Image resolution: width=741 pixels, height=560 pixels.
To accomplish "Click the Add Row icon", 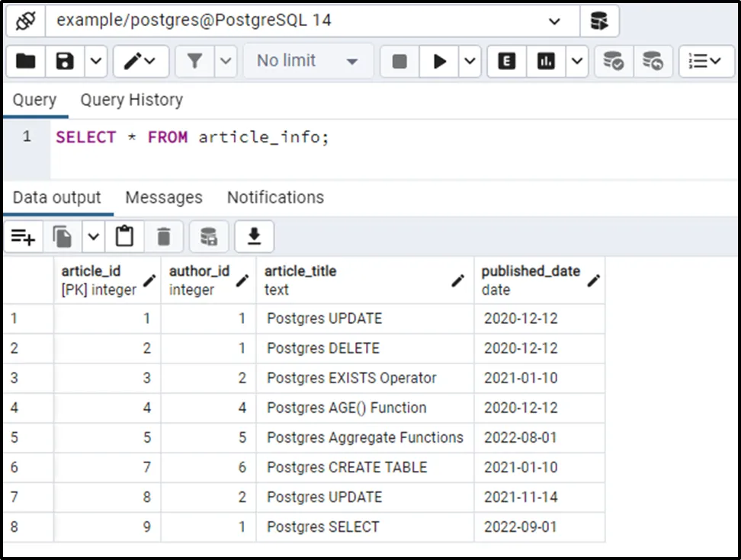I will 24,238.
